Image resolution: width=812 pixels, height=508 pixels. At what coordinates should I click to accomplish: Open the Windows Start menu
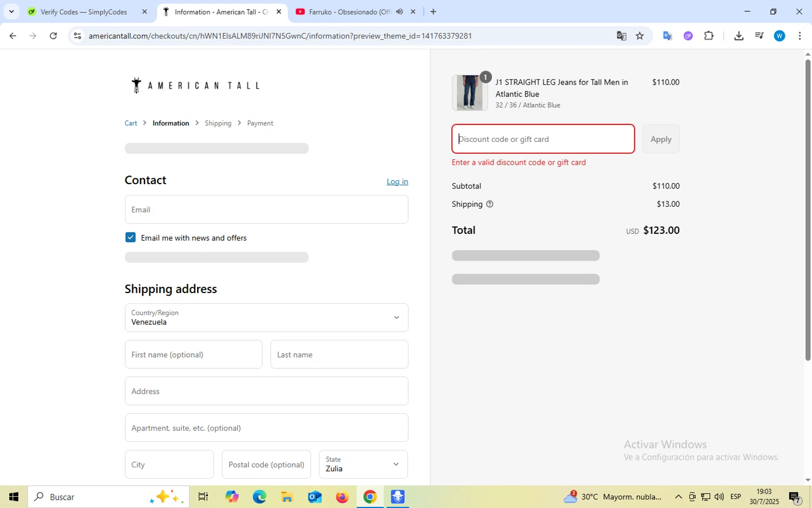[14, 497]
